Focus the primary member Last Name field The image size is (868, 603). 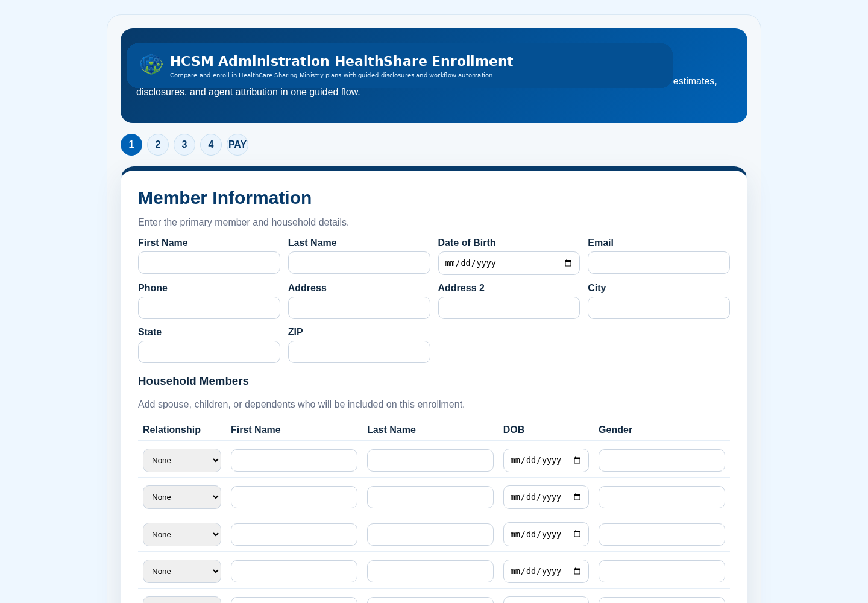359,263
